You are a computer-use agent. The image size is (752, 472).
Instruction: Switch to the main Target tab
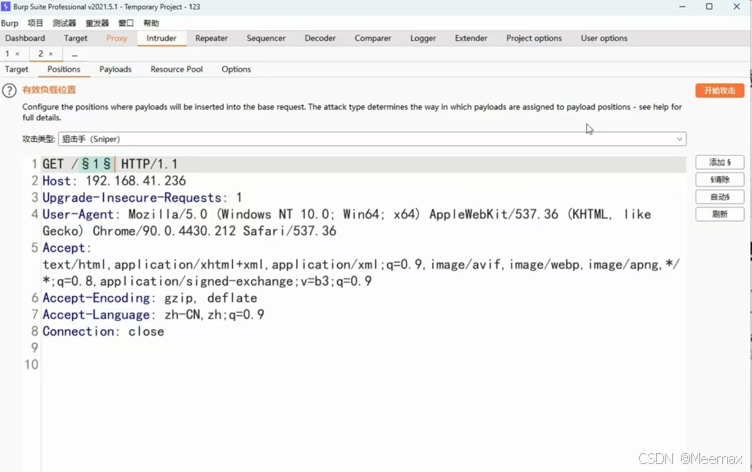click(76, 38)
